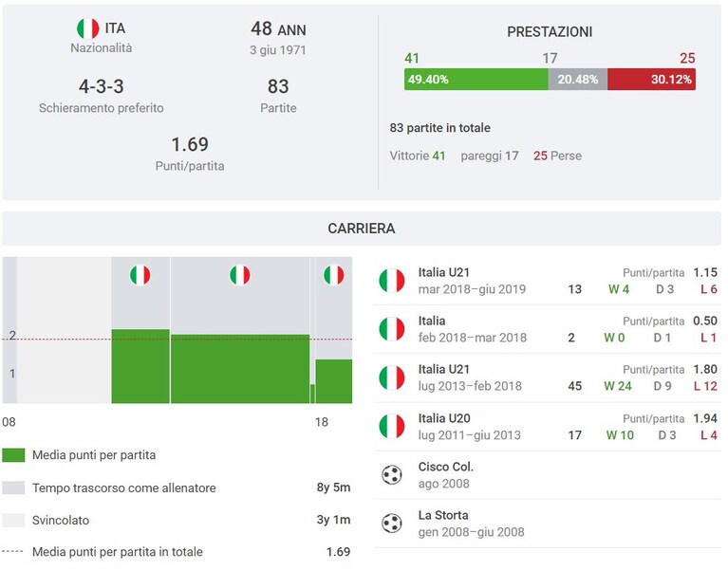Open the Italia U21 lug 2013–feb 2018 entry
Viewport: 728px width, 570px height.
(x=548, y=377)
